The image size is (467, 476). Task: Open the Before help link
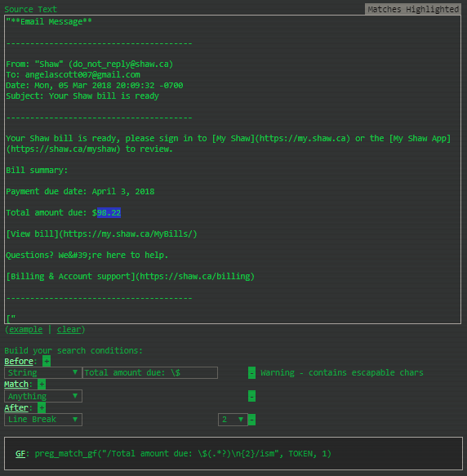[19, 361]
